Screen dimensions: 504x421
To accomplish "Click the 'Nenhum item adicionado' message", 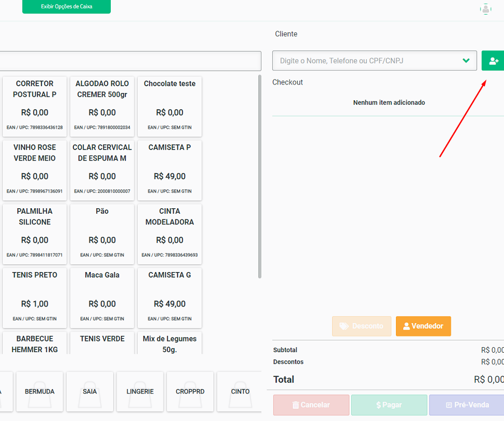I will [x=389, y=102].
